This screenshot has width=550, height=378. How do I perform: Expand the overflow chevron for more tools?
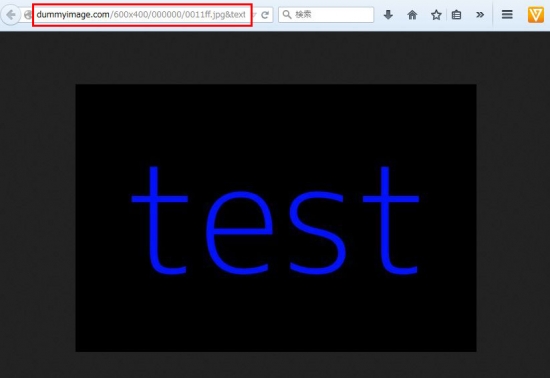pyautogui.click(x=480, y=15)
